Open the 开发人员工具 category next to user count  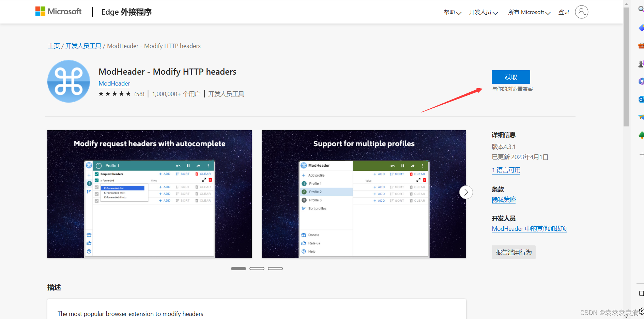pos(226,94)
